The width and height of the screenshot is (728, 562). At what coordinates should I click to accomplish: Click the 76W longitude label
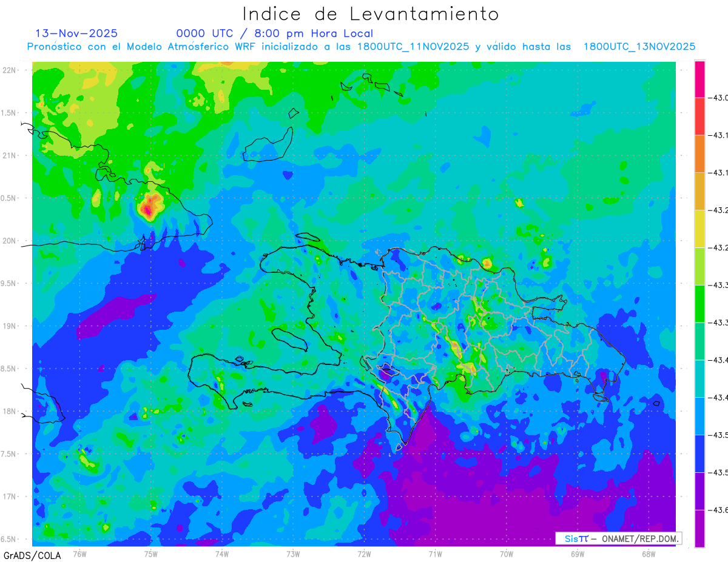pyautogui.click(x=79, y=554)
